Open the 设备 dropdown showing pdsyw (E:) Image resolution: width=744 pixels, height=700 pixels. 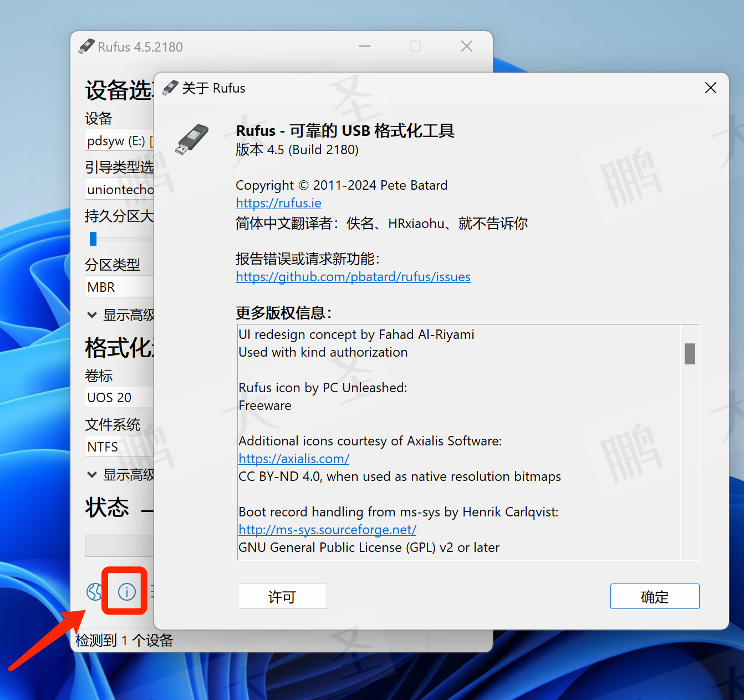[119, 141]
